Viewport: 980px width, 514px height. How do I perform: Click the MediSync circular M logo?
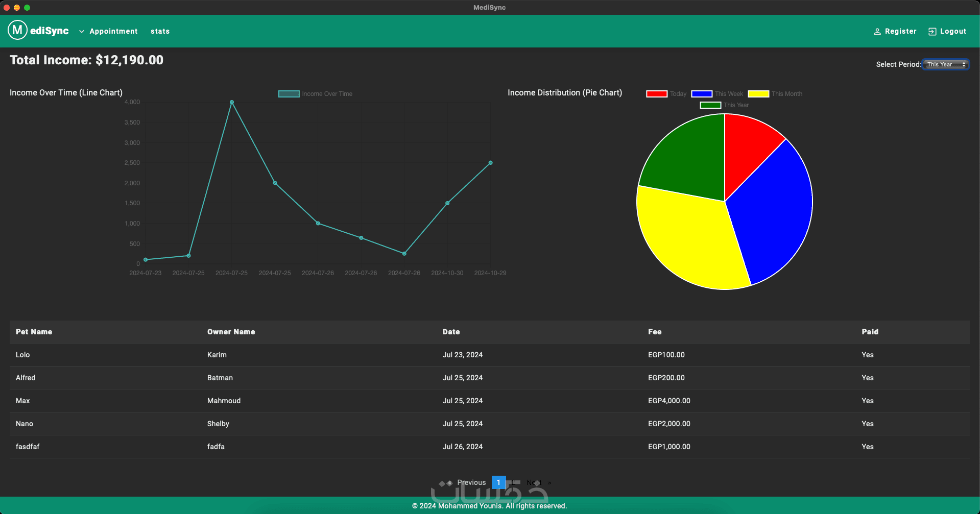[x=17, y=30]
